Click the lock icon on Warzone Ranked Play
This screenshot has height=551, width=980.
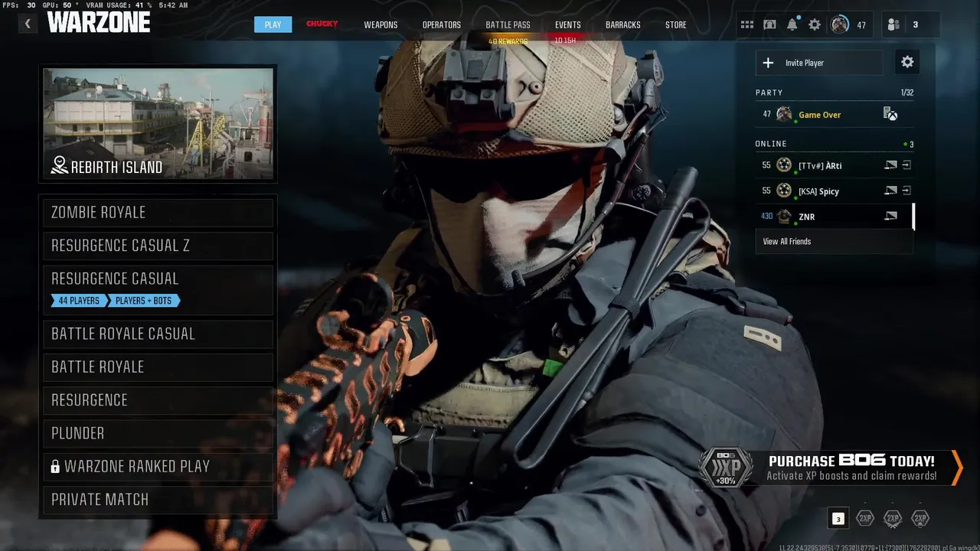pos(55,466)
